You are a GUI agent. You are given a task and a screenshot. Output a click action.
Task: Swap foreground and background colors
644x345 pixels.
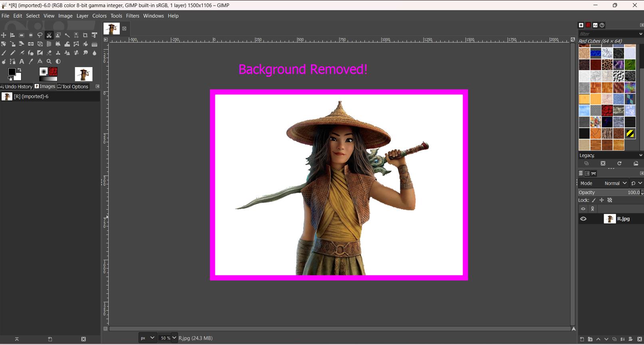(x=19, y=70)
